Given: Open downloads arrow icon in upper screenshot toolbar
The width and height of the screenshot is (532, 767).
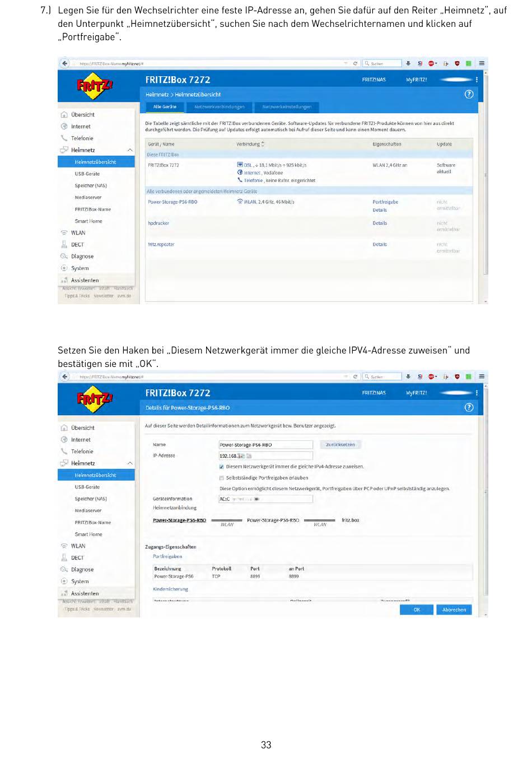Looking at the screenshot, I should click(x=408, y=63).
